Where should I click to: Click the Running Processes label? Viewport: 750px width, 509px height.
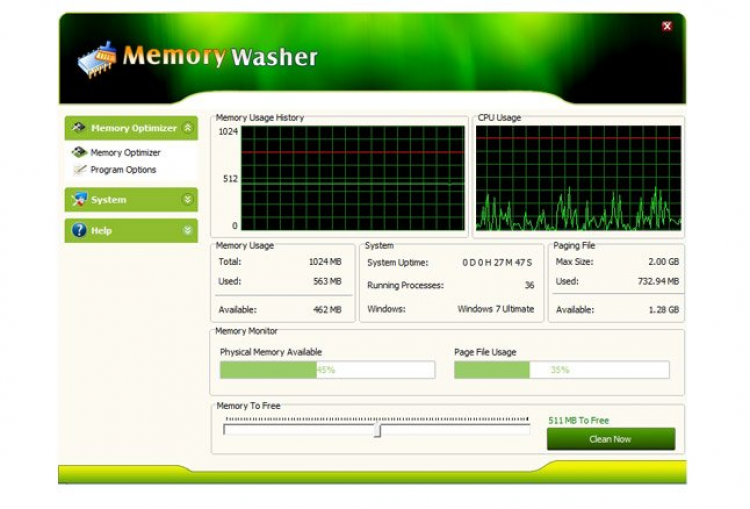pyautogui.click(x=405, y=285)
